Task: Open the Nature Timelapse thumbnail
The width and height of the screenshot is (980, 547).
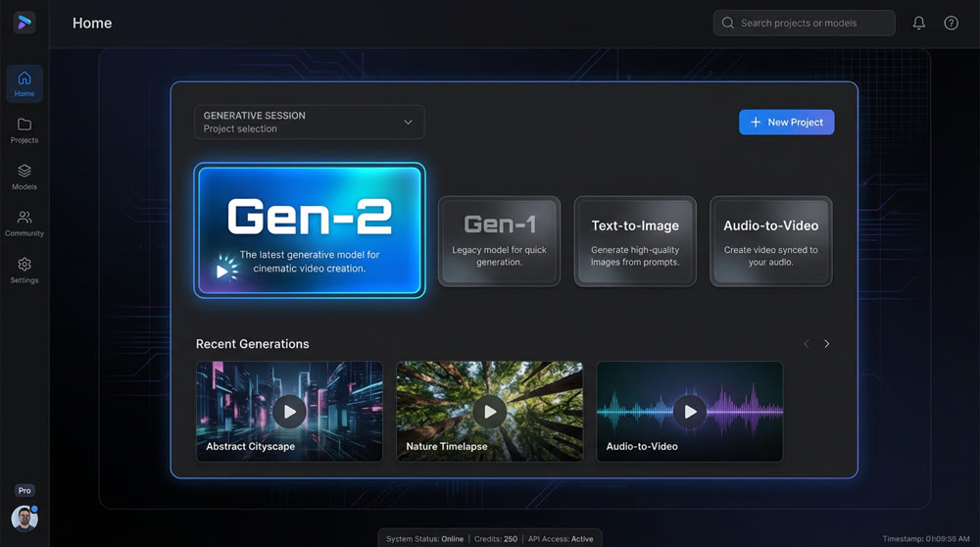Action: [489, 412]
